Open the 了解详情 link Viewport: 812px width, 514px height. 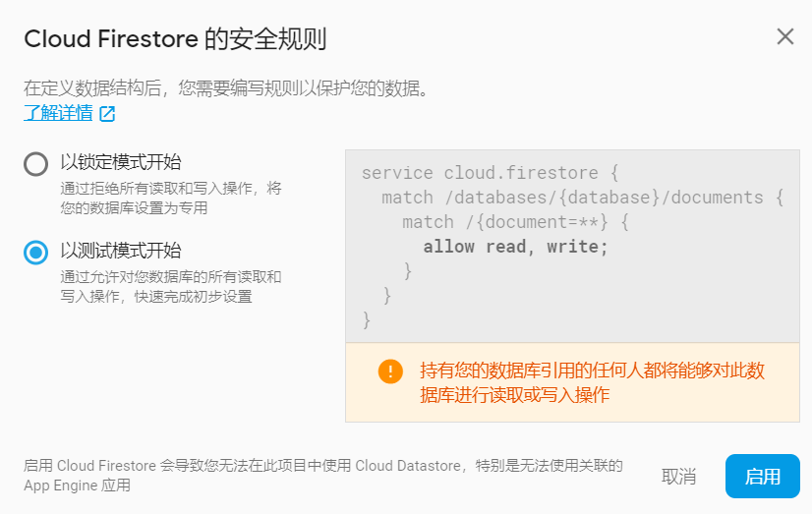(58, 113)
